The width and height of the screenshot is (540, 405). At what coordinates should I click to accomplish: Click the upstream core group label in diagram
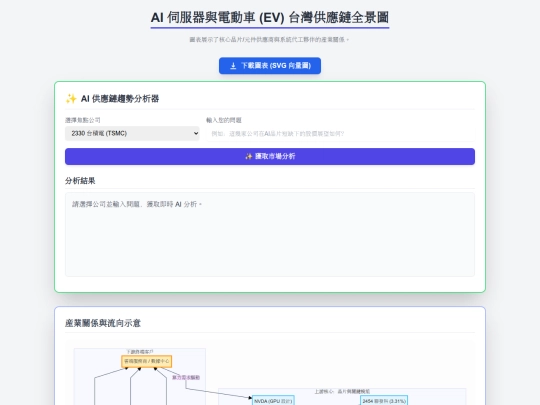tap(342, 392)
